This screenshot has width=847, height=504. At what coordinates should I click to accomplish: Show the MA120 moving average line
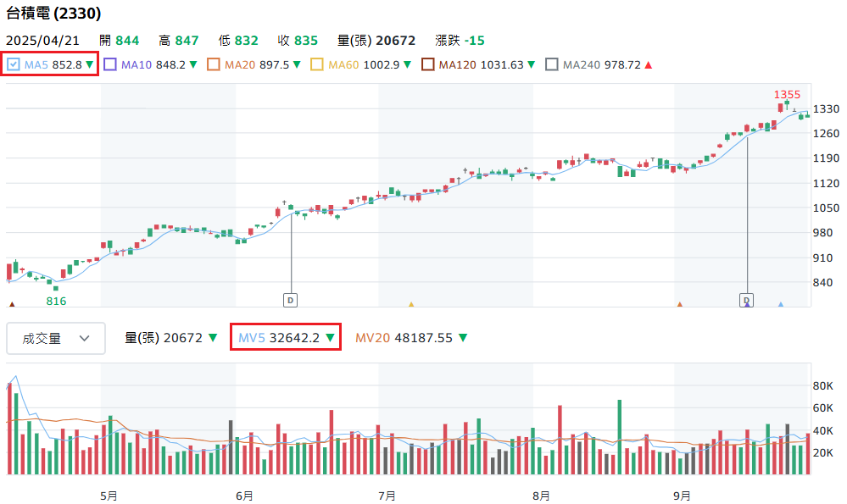point(428,64)
